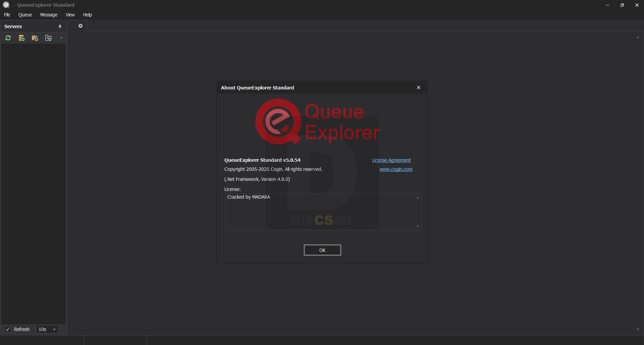Open the 10s refresh interval dropdown
This screenshot has width=644, height=345.
pos(47,329)
